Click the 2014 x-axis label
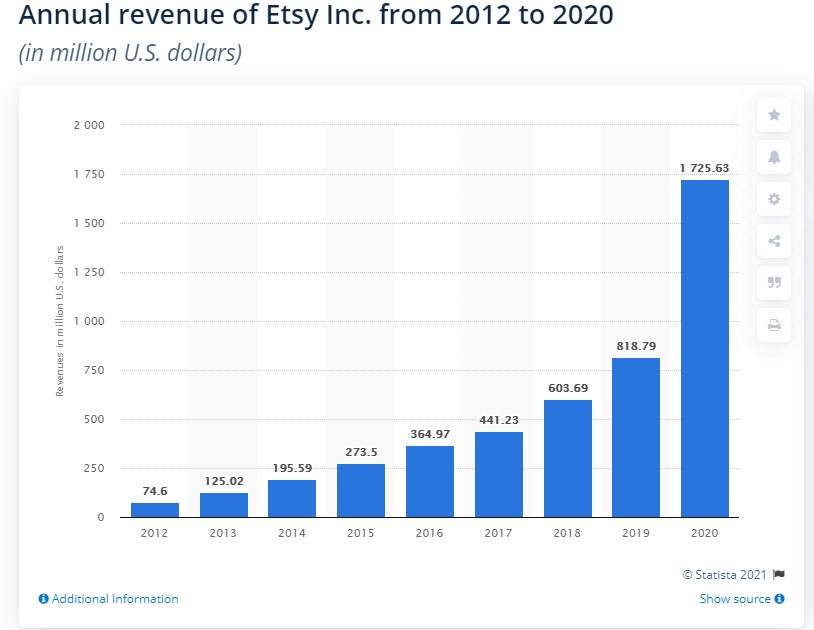This screenshot has height=630, width=814. tap(292, 533)
